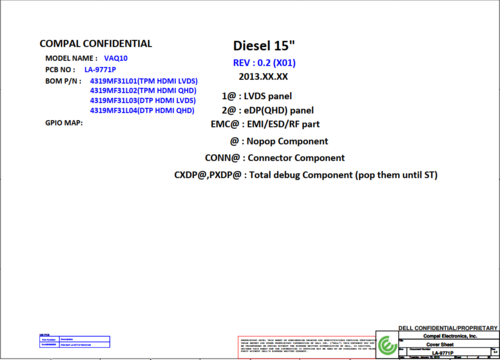This screenshot has width=500, height=360.
Task: Click the VAQ10 model name text
Action: 116,58
